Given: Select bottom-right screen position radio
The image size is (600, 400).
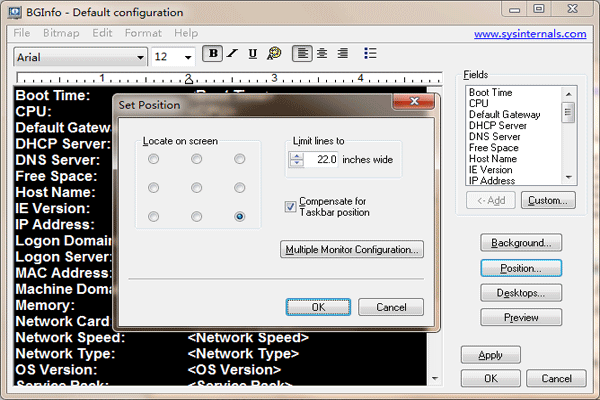Looking at the screenshot, I should (240, 217).
